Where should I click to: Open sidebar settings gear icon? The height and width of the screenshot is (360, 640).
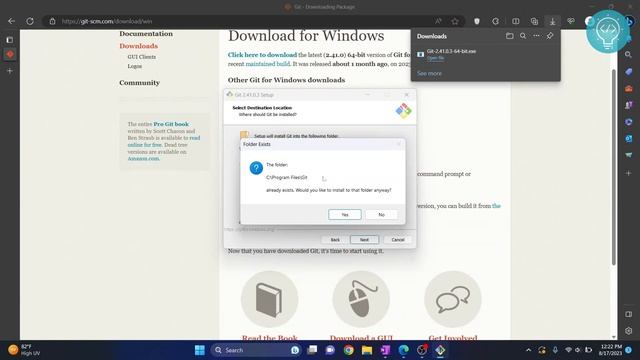tap(629, 331)
